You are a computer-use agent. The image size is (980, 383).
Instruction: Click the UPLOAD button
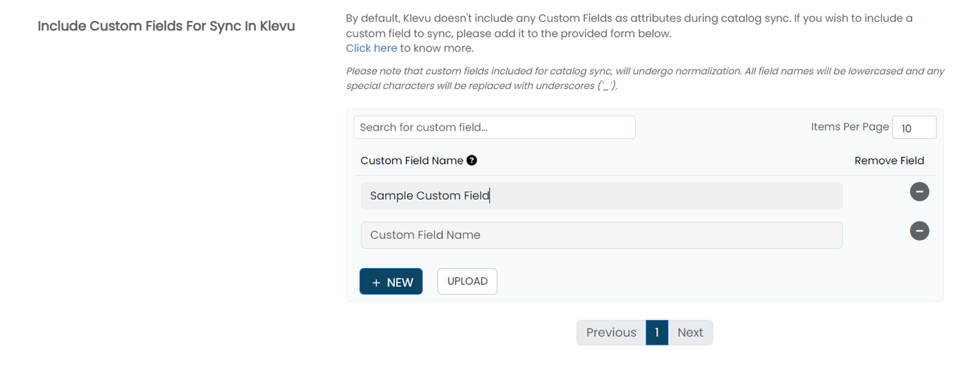[x=467, y=282]
